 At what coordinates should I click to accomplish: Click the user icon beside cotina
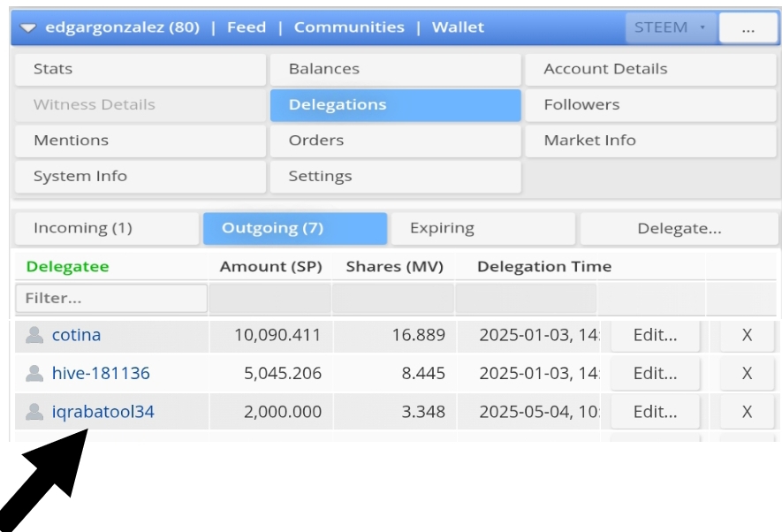(x=34, y=336)
